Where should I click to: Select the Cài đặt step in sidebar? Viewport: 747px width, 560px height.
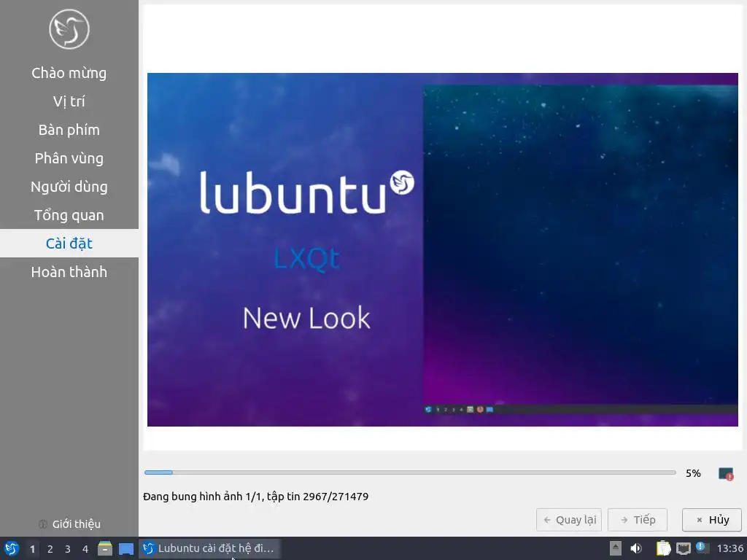click(x=69, y=244)
